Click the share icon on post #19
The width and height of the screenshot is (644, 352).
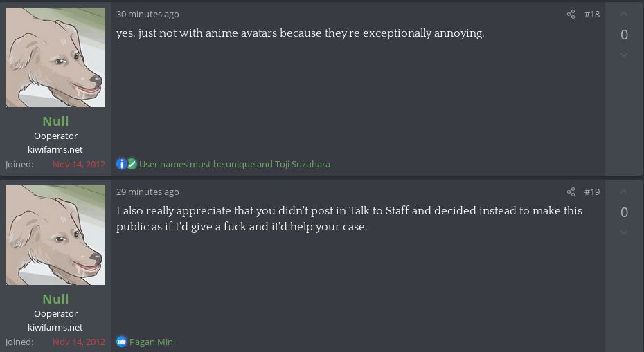tap(571, 192)
